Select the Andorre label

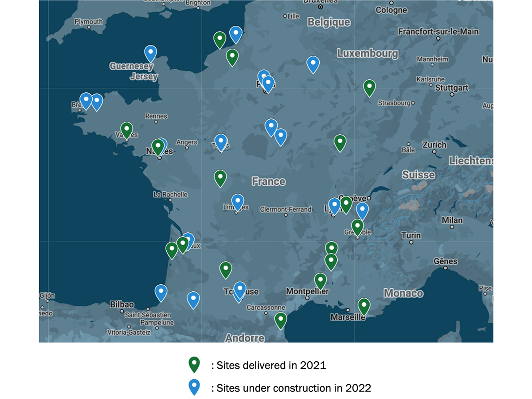(x=245, y=338)
